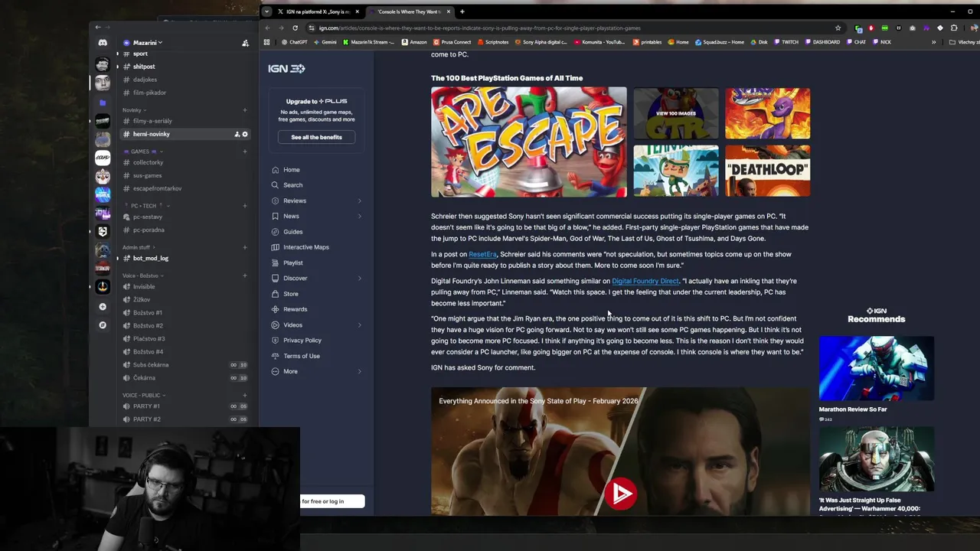Open browser tab search dropdown
980x551 pixels.
pos(266,11)
